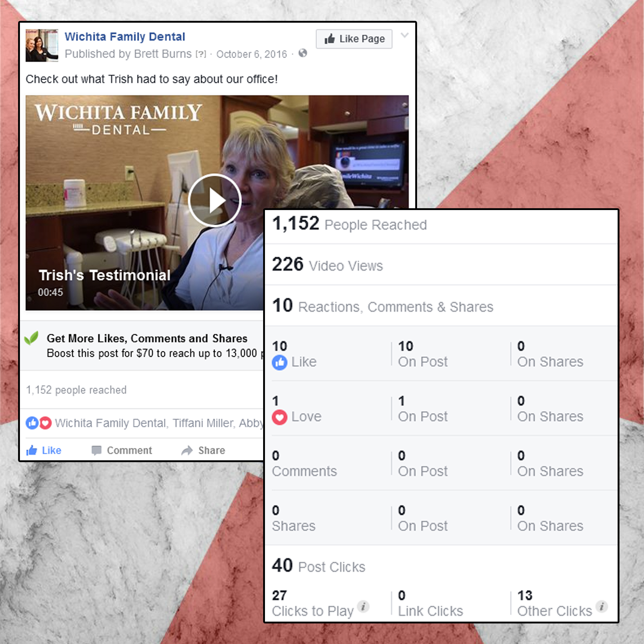Viewport: 644px width, 644px height.
Task: Open Wichita Family Dental page link
Action: pyautogui.click(x=125, y=37)
